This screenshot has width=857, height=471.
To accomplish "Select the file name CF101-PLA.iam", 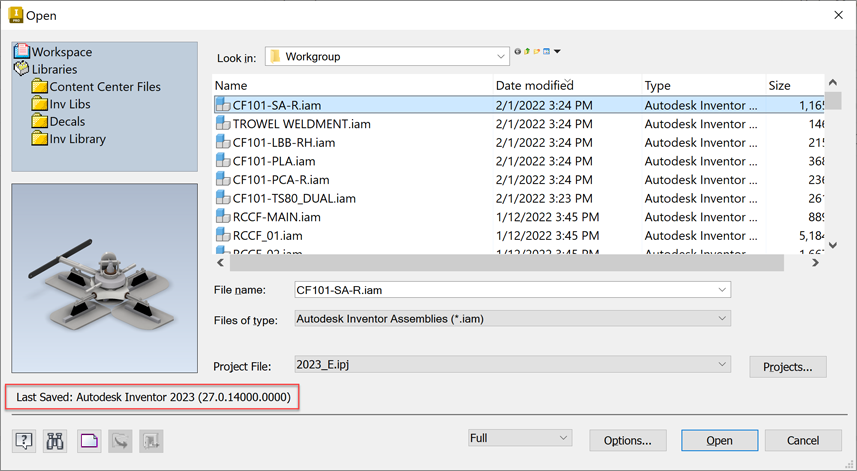I will point(274,161).
